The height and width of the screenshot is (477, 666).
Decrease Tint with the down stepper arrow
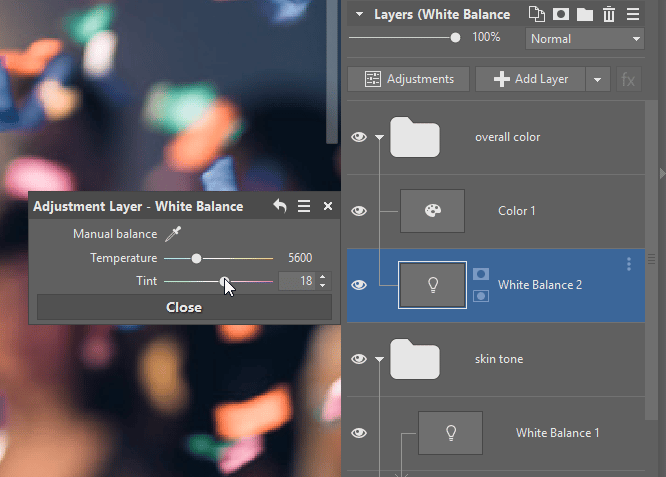coord(323,285)
